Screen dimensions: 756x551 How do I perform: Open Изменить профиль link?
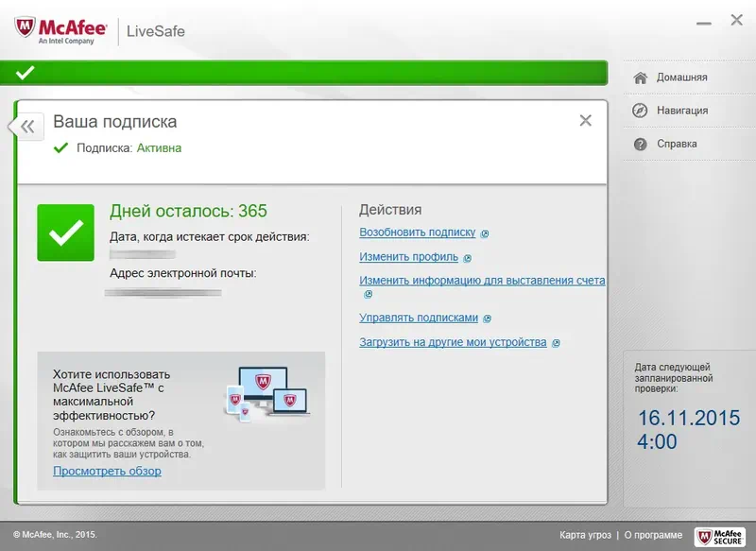(x=408, y=256)
